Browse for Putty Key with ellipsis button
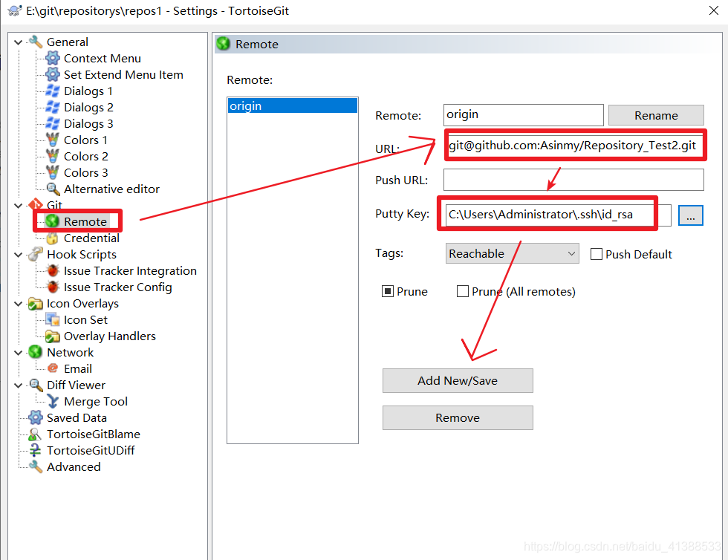The width and height of the screenshot is (728, 560). point(691,215)
